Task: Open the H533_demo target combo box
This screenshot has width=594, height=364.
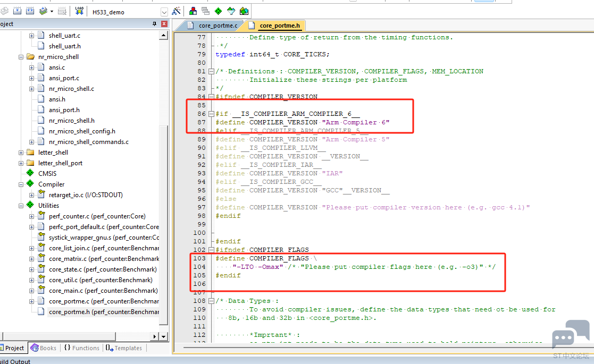Action: click(129, 12)
